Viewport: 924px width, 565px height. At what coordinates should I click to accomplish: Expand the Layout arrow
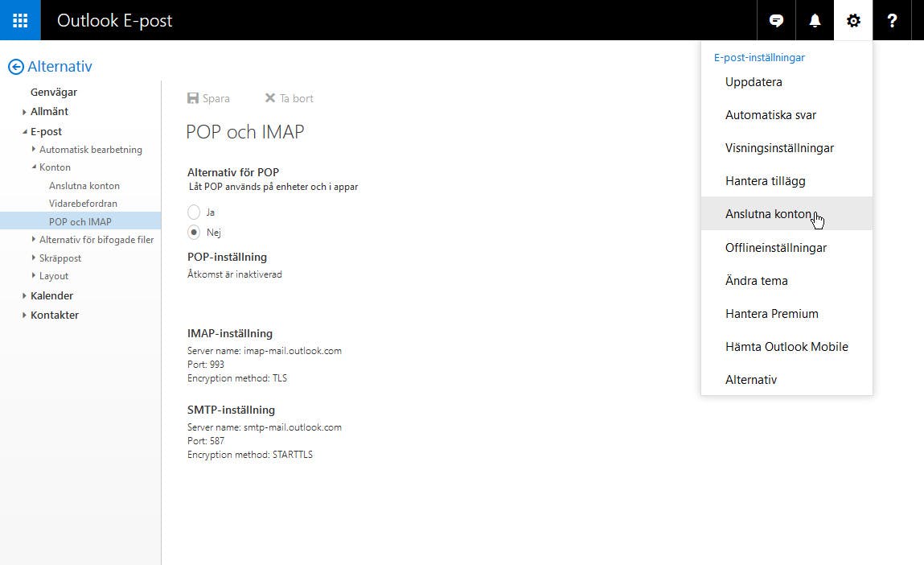pos(34,275)
